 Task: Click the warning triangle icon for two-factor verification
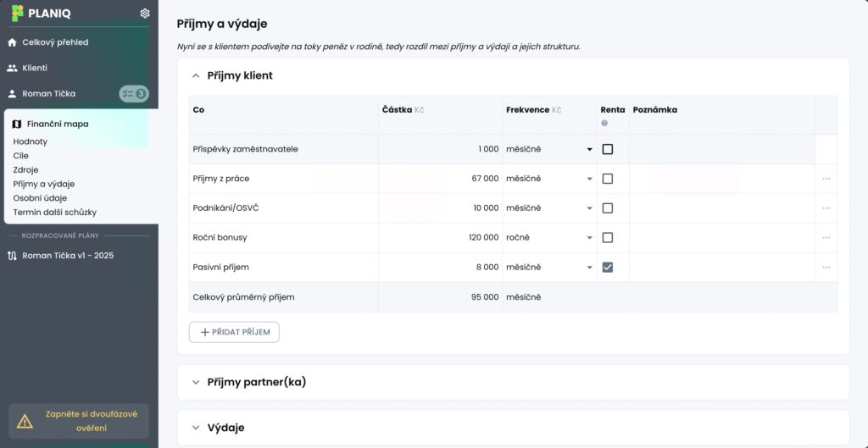(25, 421)
